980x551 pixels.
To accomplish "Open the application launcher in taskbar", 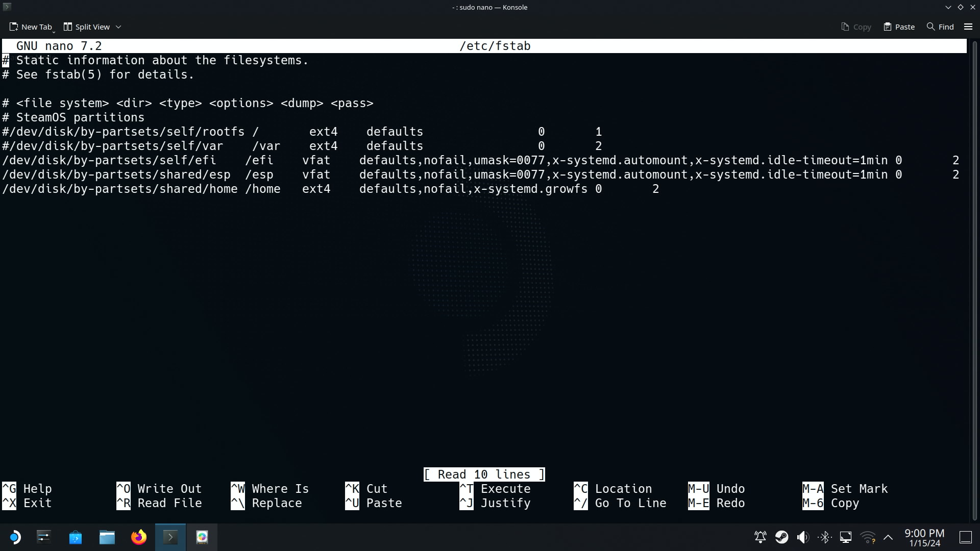I will (15, 537).
